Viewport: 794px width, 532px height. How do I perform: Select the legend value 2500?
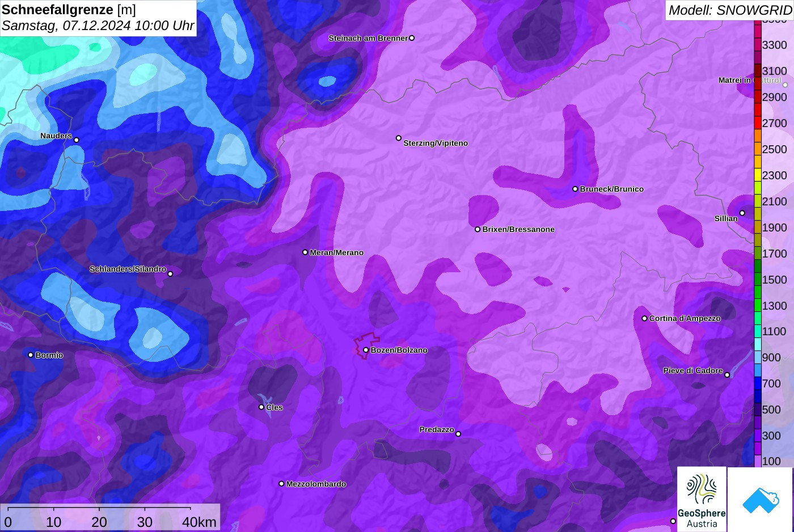click(774, 149)
